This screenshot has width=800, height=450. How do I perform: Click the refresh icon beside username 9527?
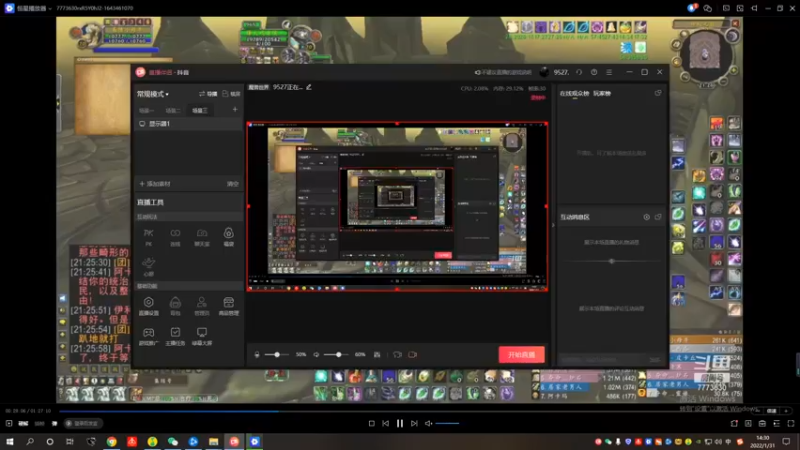(x=579, y=72)
